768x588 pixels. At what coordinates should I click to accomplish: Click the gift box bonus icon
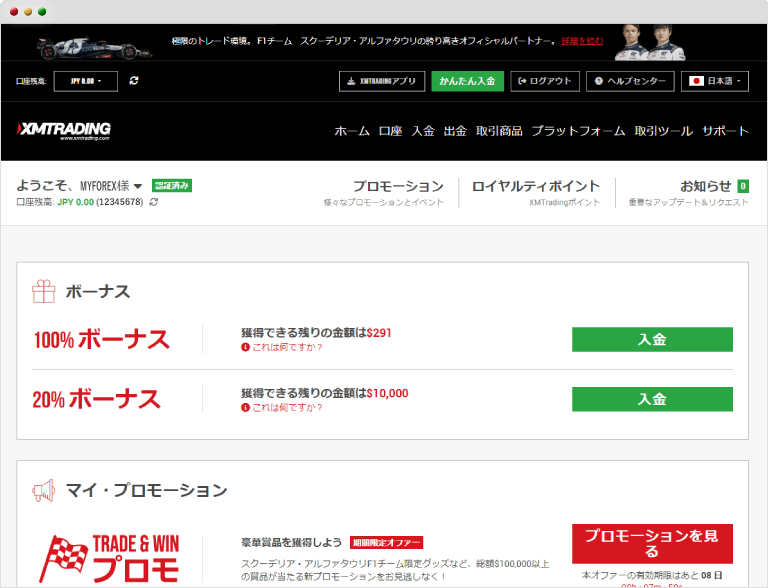pyautogui.click(x=44, y=291)
